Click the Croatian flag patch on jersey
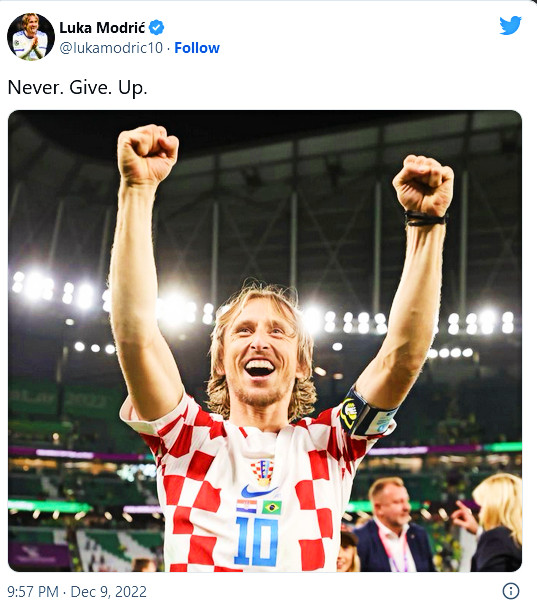 [247, 506]
